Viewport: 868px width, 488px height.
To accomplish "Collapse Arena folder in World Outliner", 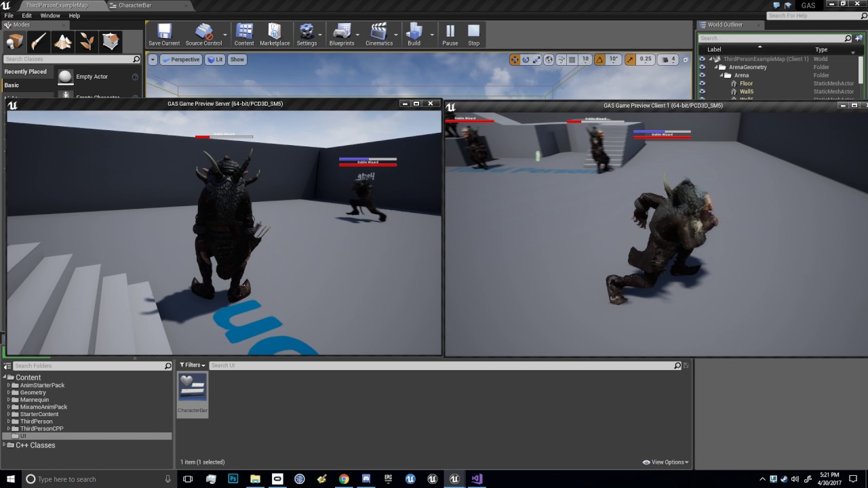I will coord(722,75).
